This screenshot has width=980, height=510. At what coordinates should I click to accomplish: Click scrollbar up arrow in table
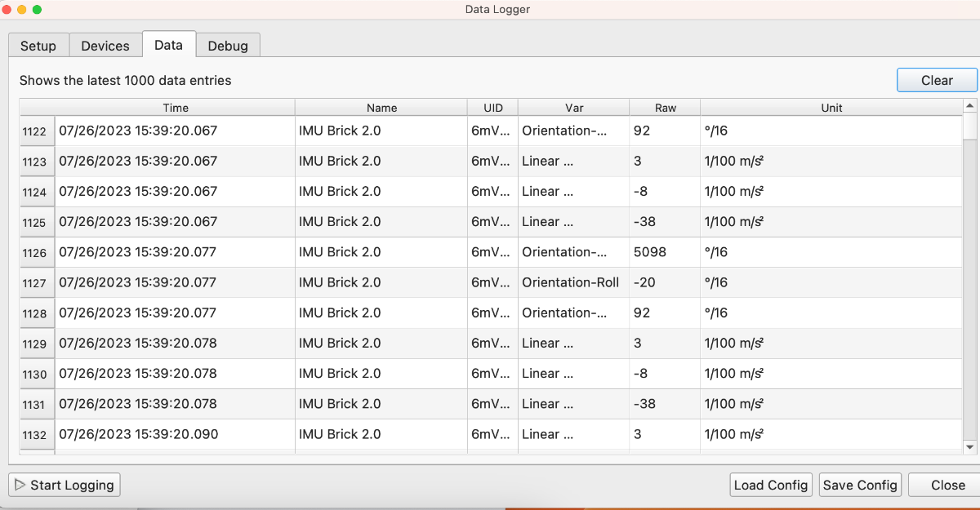coord(970,106)
